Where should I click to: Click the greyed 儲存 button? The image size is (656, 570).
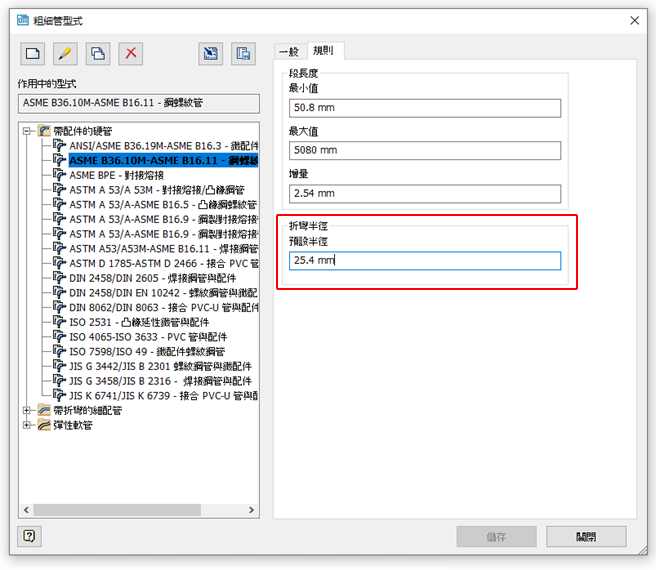coord(497,537)
